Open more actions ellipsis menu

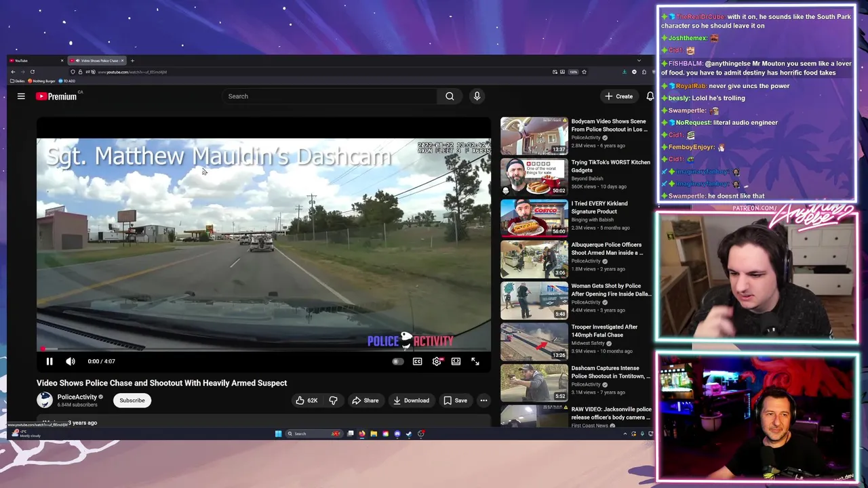pyautogui.click(x=484, y=401)
